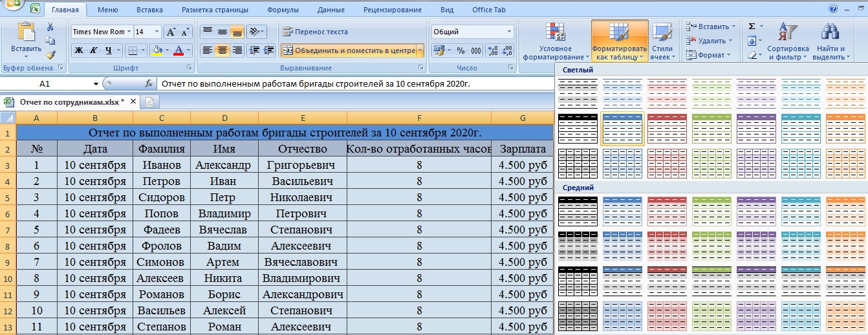Click the Increase Font Size icon
Image resolution: width=868 pixels, height=335 pixels.
171,32
